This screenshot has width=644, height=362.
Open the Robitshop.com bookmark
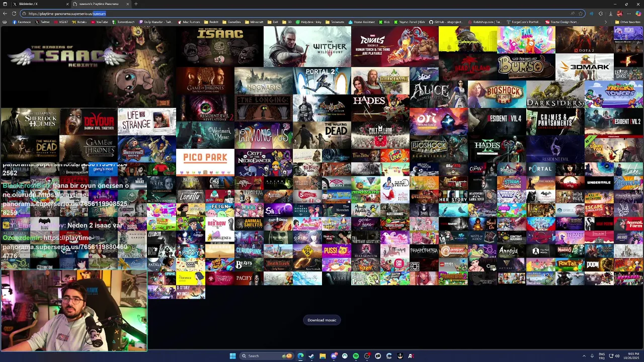click(485, 22)
